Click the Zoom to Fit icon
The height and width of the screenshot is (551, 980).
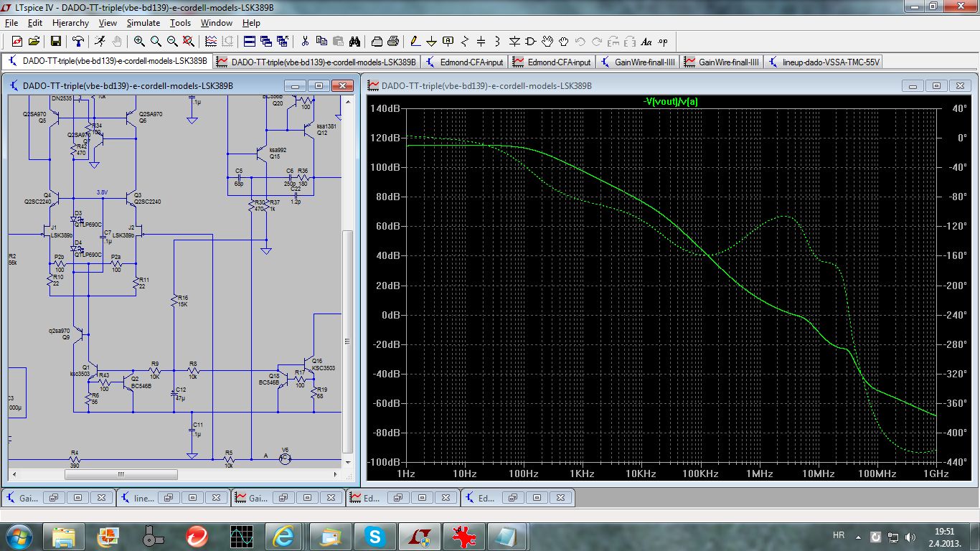coord(188,42)
